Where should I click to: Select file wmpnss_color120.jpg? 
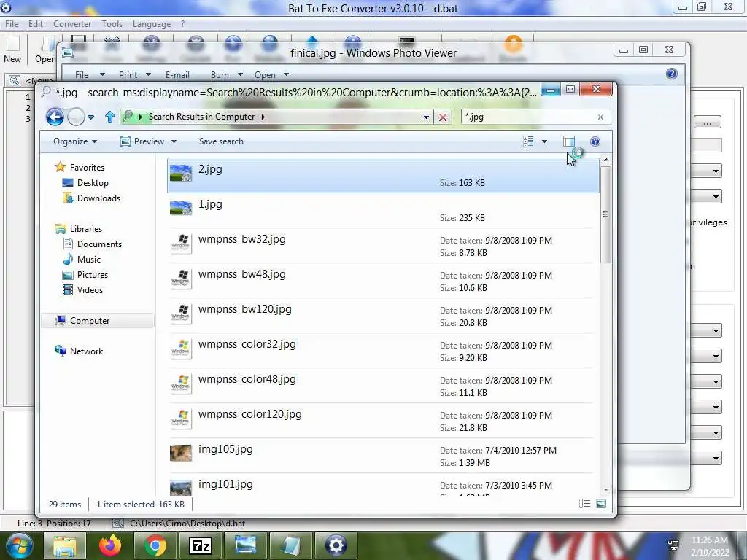pos(382,421)
